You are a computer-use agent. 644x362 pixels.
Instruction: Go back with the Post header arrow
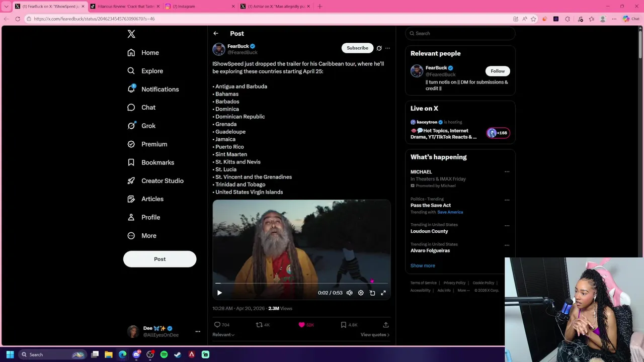[x=216, y=34]
